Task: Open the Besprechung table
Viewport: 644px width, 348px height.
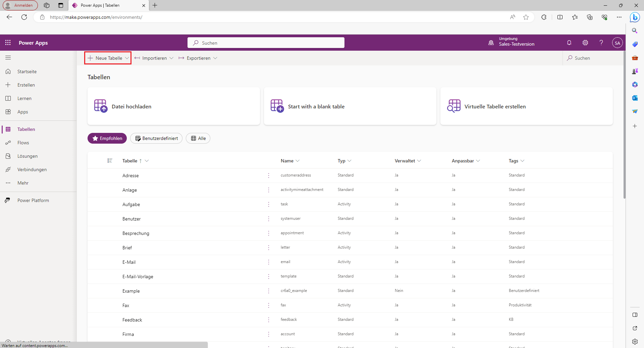Action: (136, 233)
